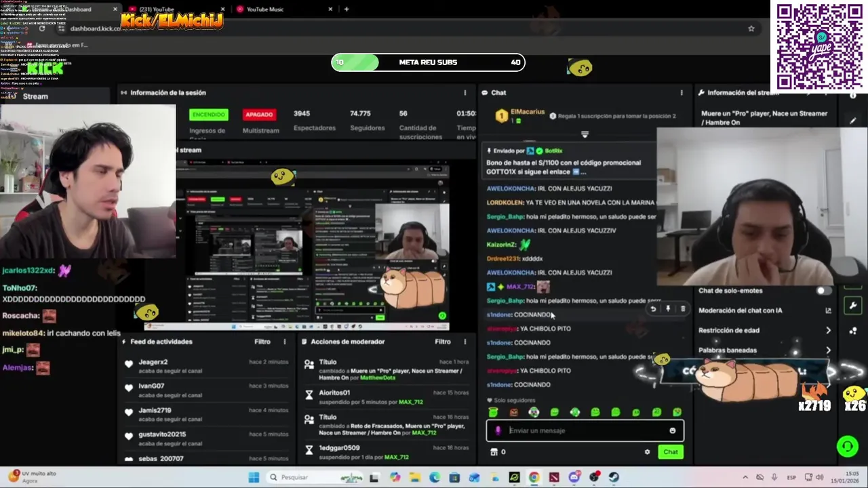
Task: Click the pin icon on hovered chat message
Action: (668, 309)
